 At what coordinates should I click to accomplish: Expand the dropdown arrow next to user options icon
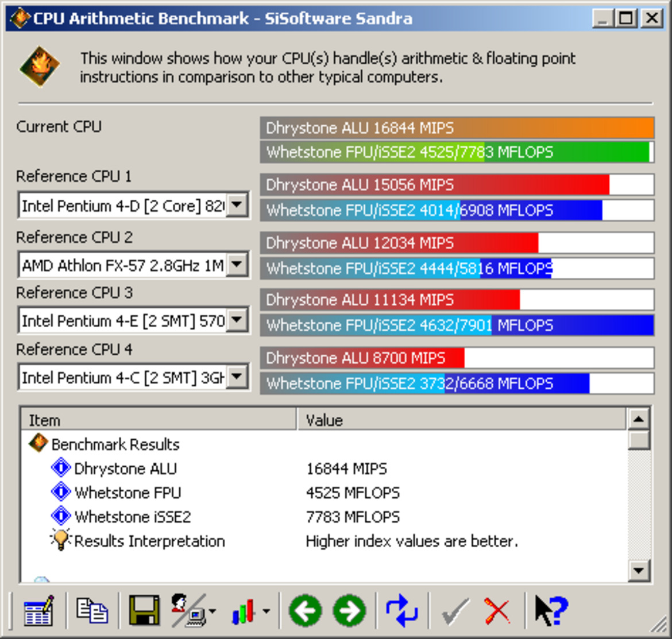212,611
